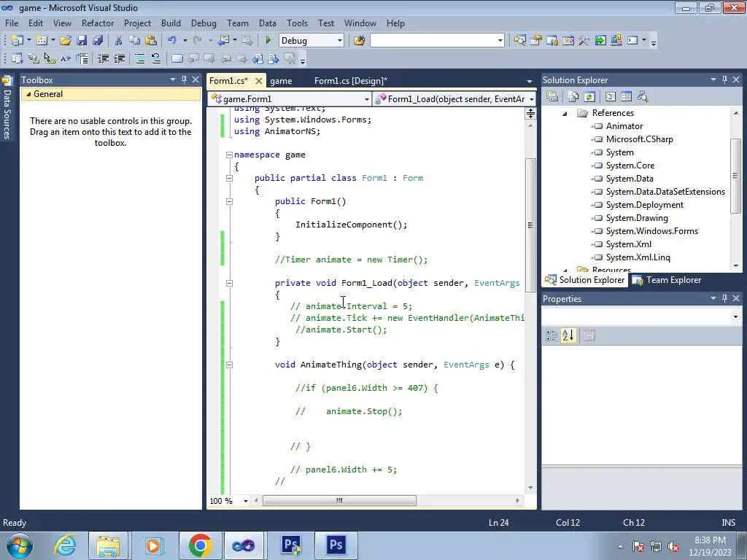Toggle auto-hide pin on Properties panel
The height and width of the screenshot is (560, 747).
coord(724,298)
